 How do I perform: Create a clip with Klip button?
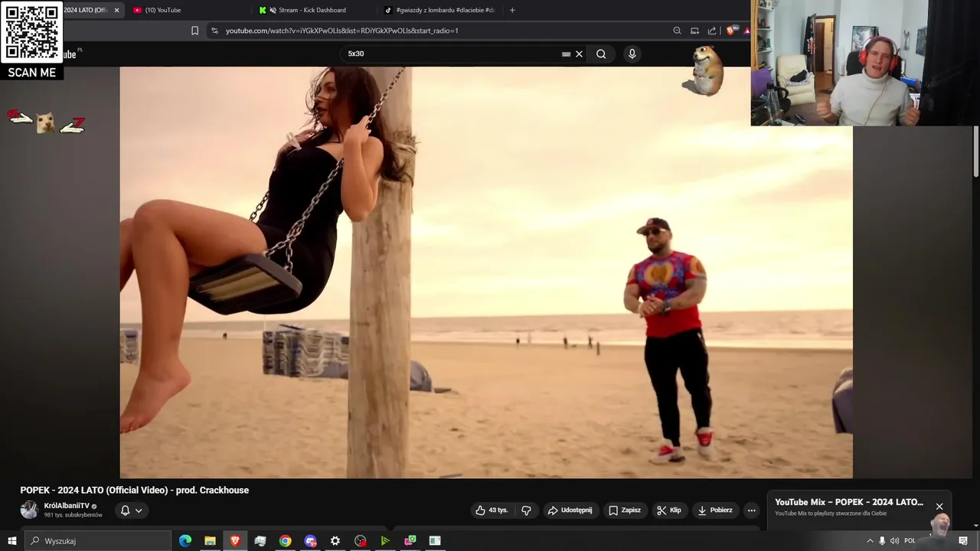pyautogui.click(x=668, y=510)
